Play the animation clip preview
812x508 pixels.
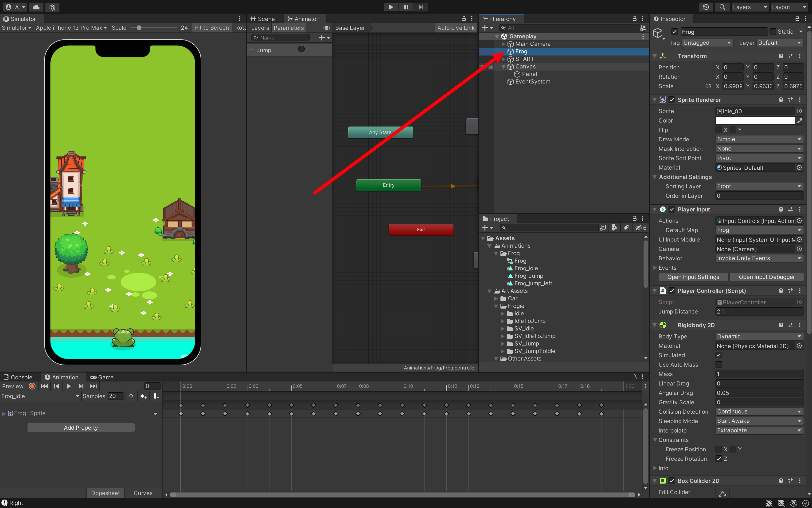click(69, 386)
